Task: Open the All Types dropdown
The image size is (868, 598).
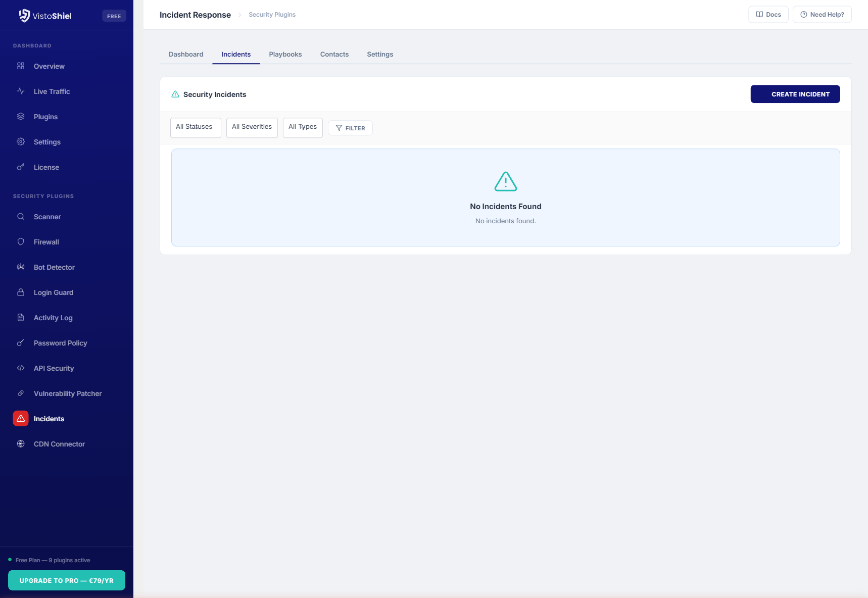Action: pyautogui.click(x=303, y=127)
